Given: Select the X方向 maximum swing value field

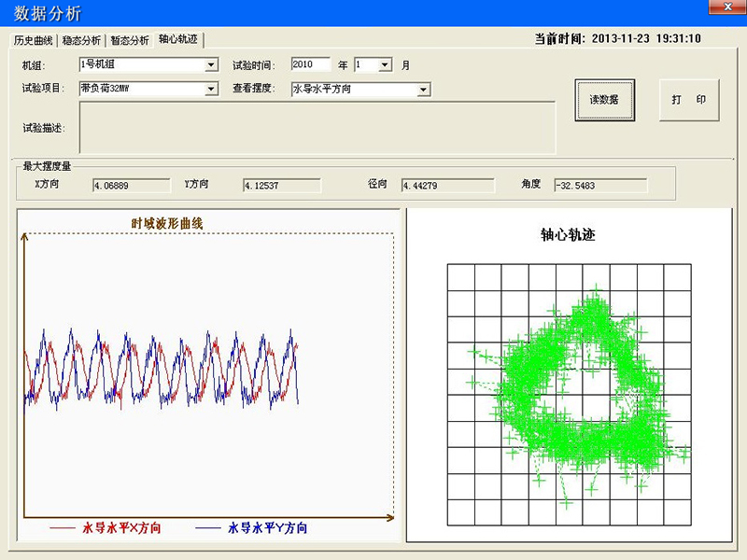Looking at the screenshot, I should pyautogui.click(x=130, y=186).
